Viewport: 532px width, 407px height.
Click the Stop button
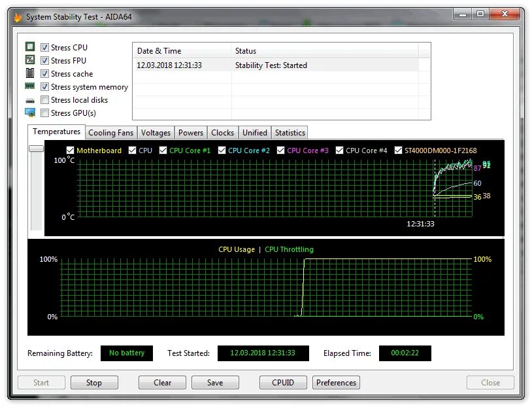[x=94, y=383]
